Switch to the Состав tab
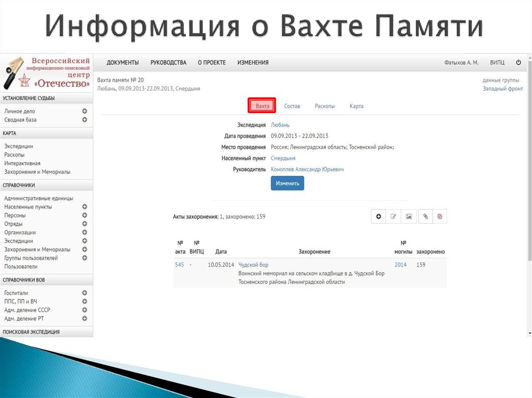This screenshot has height=398, width=532. [x=292, y=106]
